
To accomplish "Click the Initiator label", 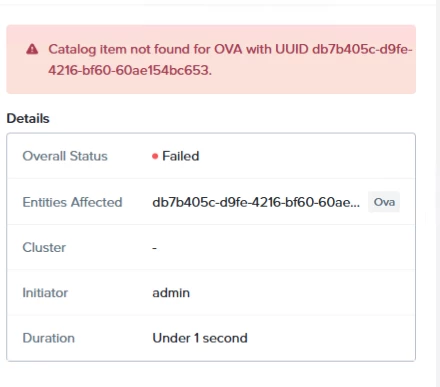I will coord(45,293).
